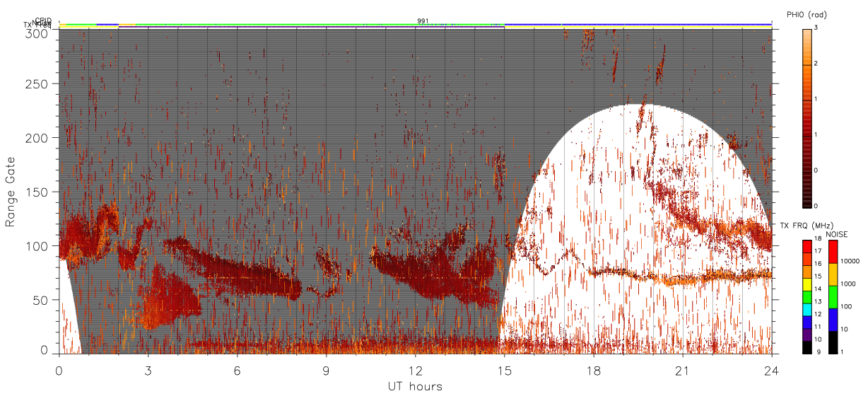Image resolution: width=868 pixels, height=401 pixels.
Task: Click the red top NOISE legend swatch
Action: coord(833,252)
